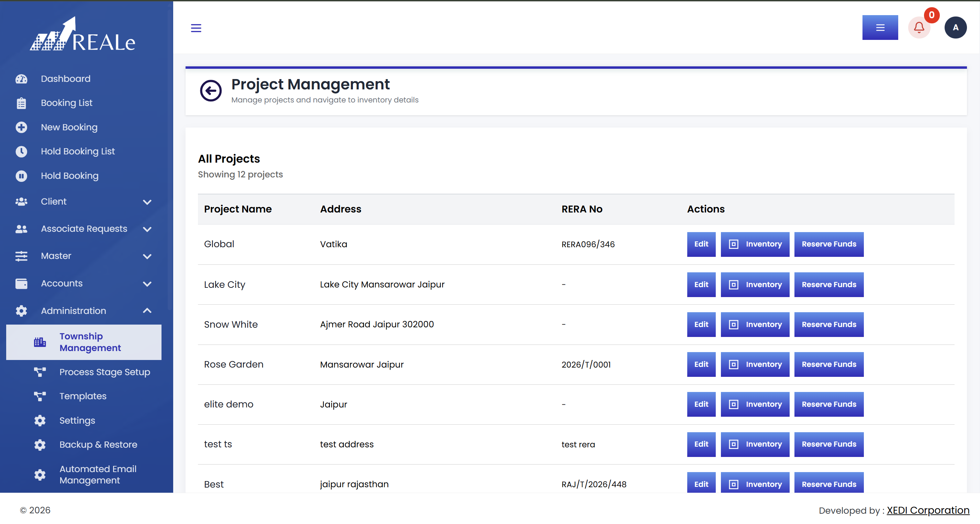The height and width of the screenshot is (524, 980).
Task: Click the Dashboard gauge icon
Action: (21, 79)
